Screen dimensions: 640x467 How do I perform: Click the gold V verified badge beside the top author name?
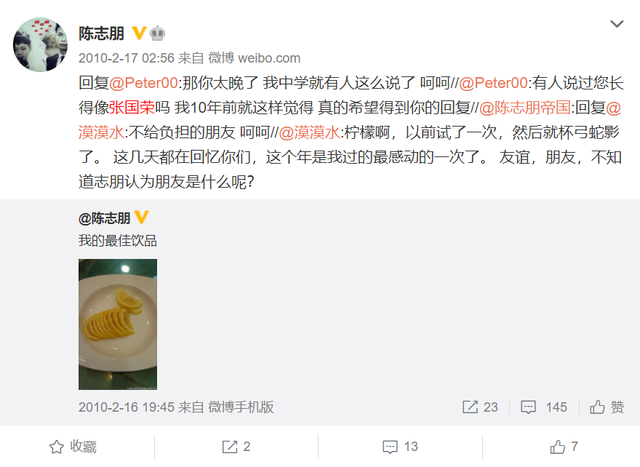click(x=139, y=33)
